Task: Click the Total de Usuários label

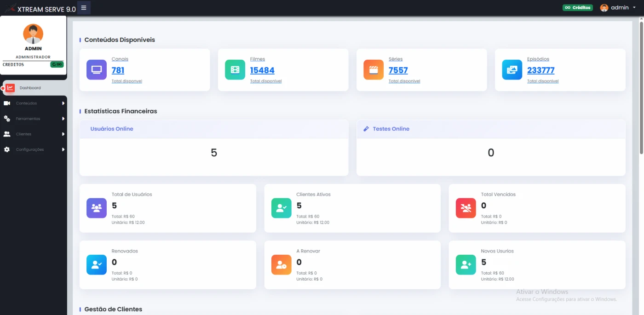Action: [x=132, y=195]
